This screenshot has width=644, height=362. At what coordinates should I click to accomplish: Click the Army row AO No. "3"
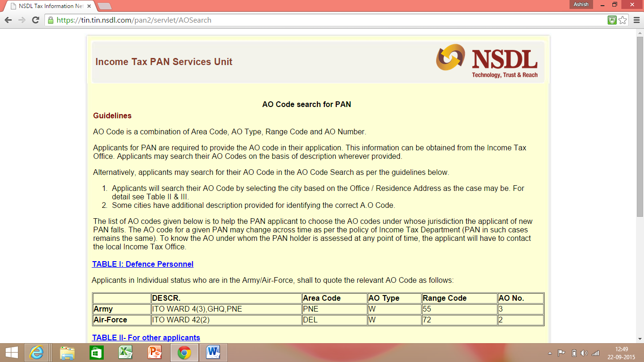[x=520, y=309]
